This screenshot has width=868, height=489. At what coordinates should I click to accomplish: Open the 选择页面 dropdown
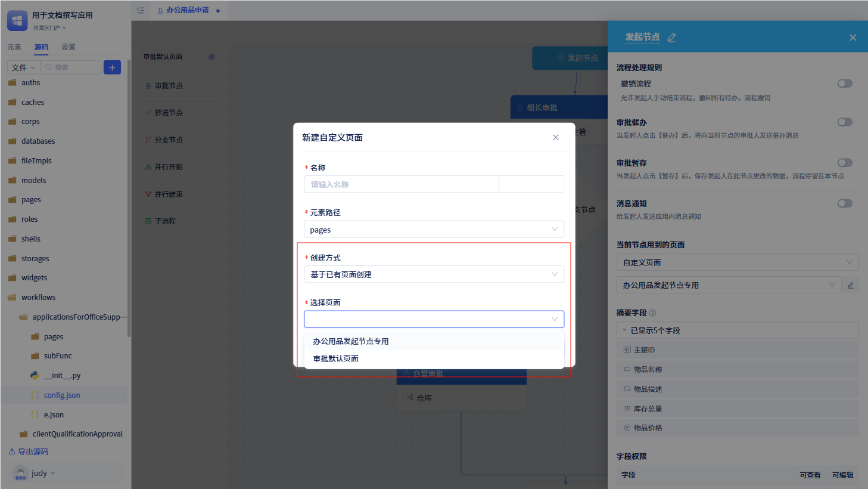coord(434,319)
